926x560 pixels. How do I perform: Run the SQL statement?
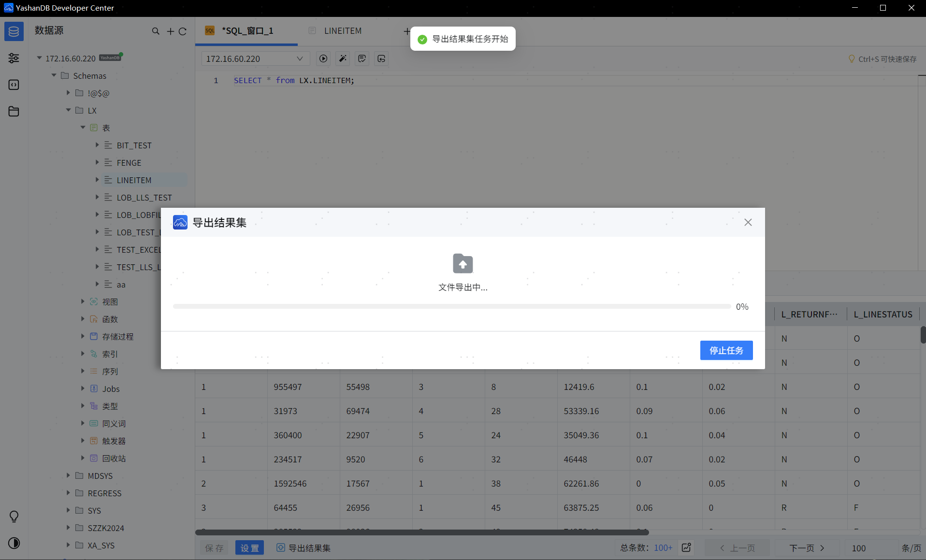(x=323, y=58)
